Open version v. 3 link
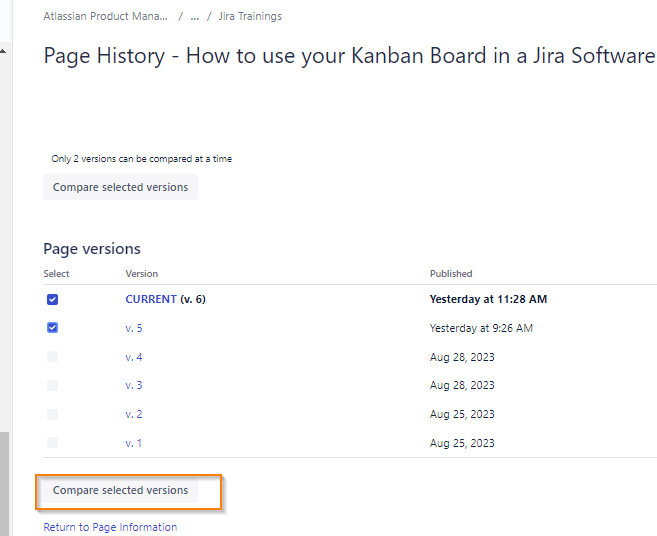657x536 pixels. click(134, 385)
